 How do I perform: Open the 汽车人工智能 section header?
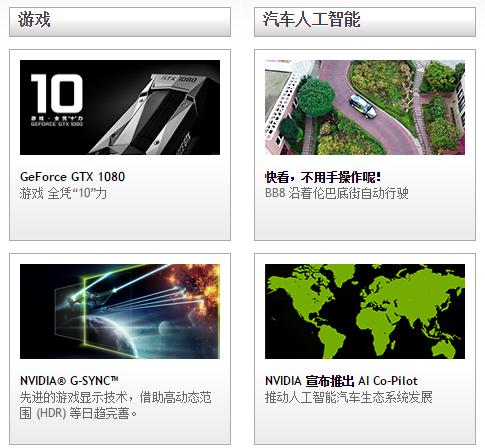click(x=365, y=22)
